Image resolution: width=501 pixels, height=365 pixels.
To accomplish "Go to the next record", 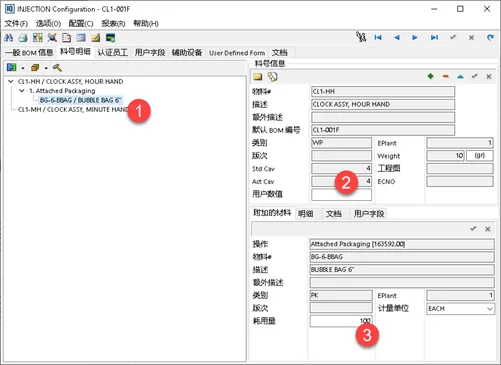I will [415, 37].
